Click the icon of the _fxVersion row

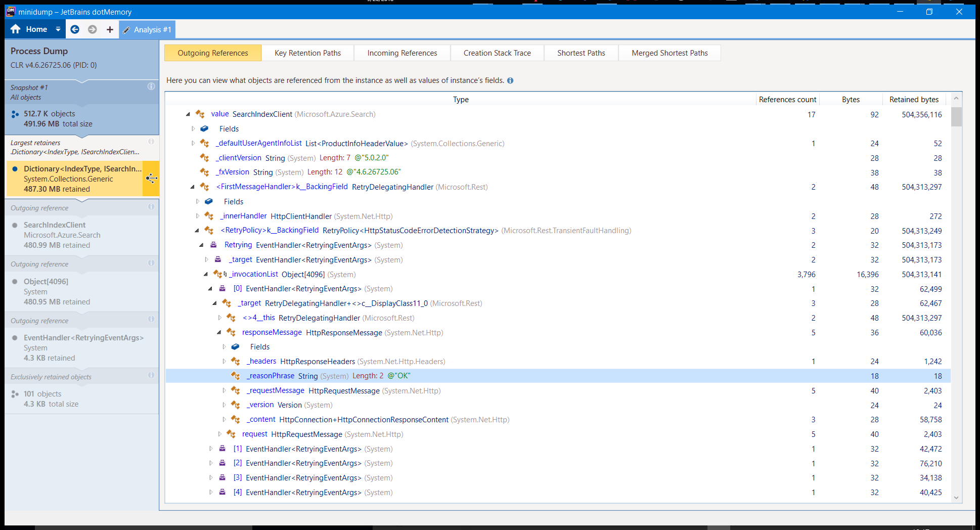[x=204, y=172]
